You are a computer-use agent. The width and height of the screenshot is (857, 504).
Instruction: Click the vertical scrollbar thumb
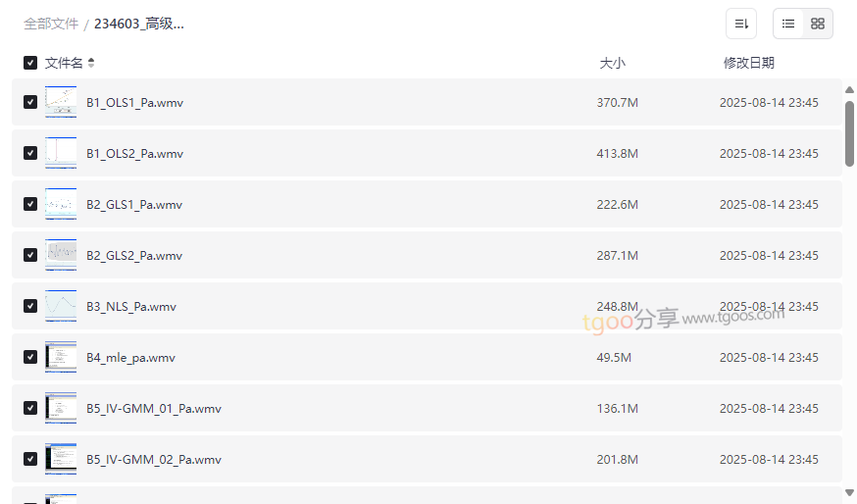(x=849, y=132)
